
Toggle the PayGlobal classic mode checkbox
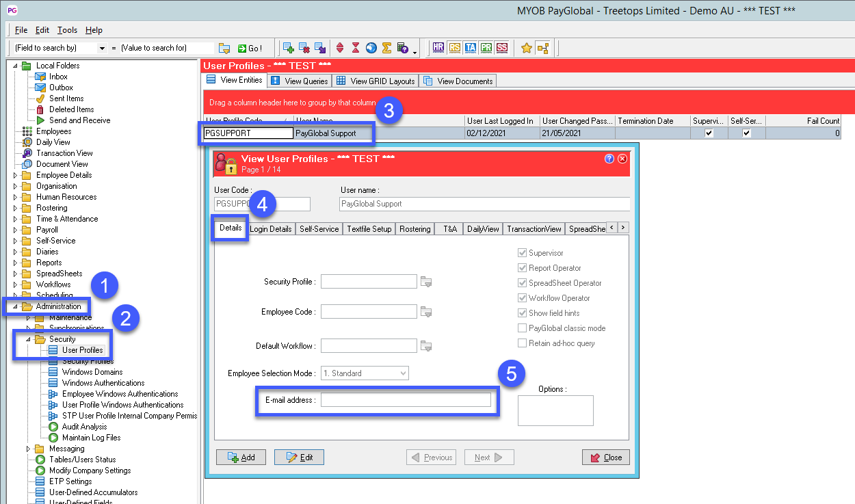(523, 328)
